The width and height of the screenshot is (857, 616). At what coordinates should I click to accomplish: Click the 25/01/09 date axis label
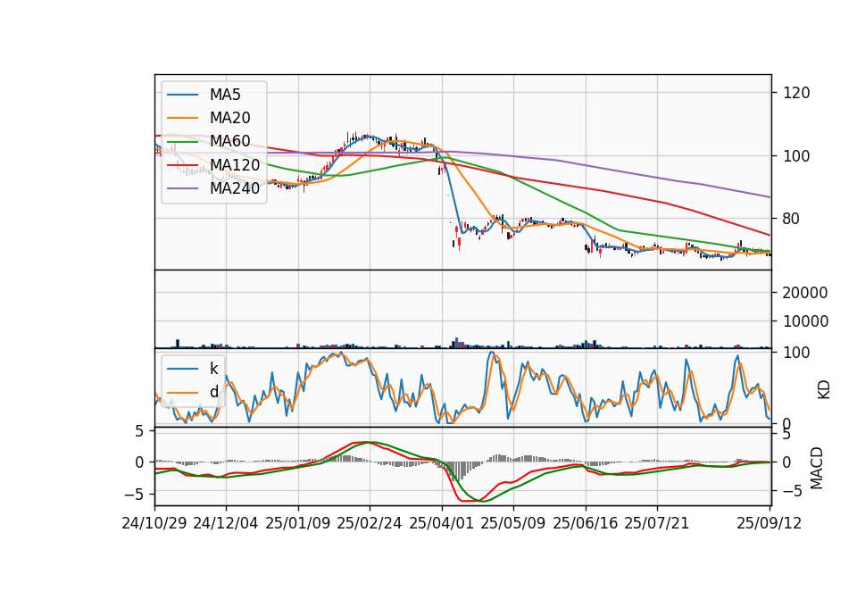[298, 523]
